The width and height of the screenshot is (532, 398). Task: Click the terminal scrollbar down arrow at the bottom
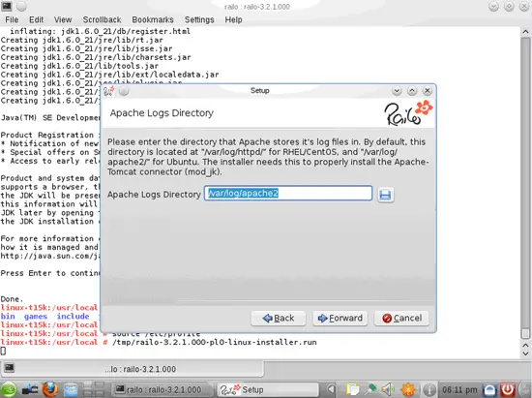525,353
